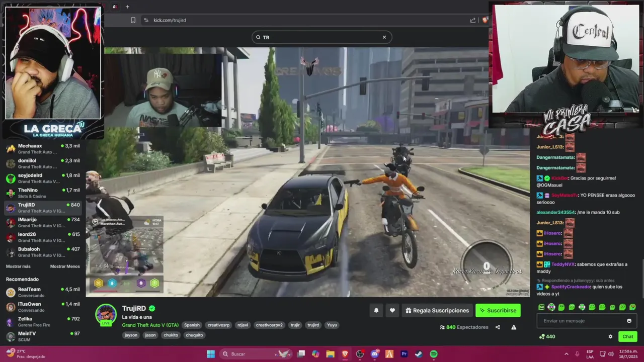Click the green Chat send button
This screenshot has height=362, width=644.
(x=628, y=336)
